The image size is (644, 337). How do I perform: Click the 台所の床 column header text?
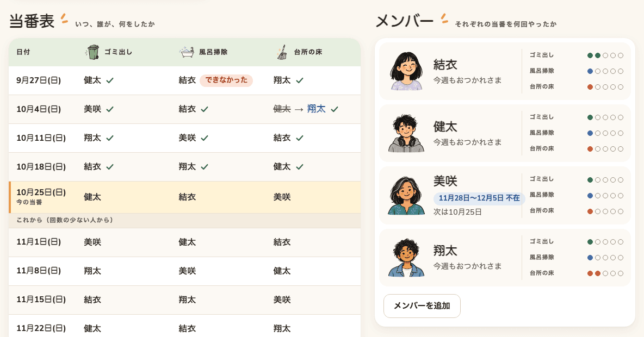[308, 52]
